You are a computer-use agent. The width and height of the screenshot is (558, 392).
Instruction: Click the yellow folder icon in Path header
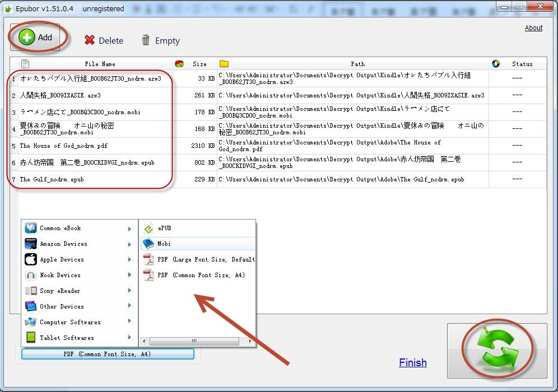pyautogui.click(x=224, y=64)
